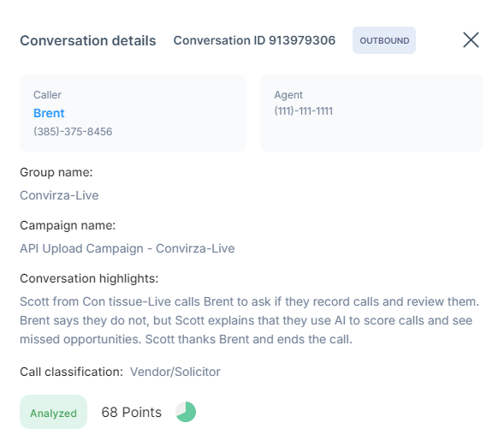Close the Conversation details panel
This screenshot has height=435, width=504.
[471, 40]
